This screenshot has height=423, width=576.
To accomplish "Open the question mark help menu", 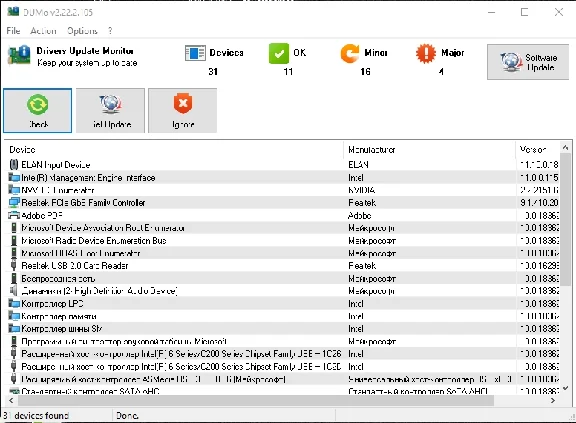I will click(110, 31).
